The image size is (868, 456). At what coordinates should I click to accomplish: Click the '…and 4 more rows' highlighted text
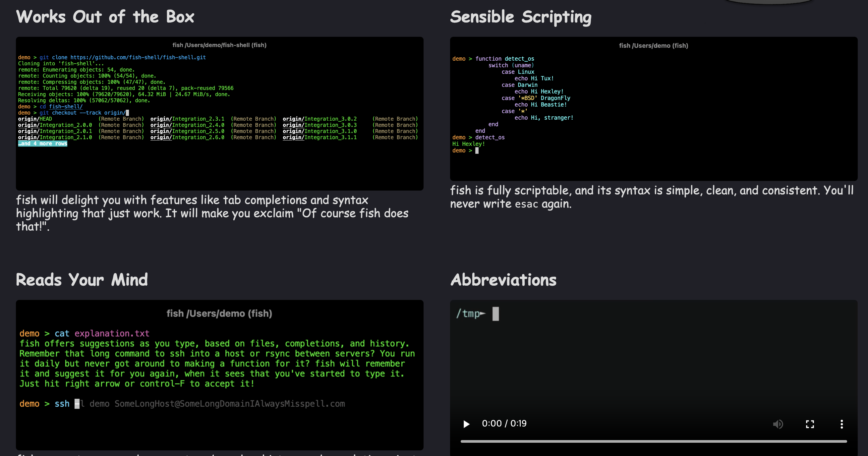[42, 143]
